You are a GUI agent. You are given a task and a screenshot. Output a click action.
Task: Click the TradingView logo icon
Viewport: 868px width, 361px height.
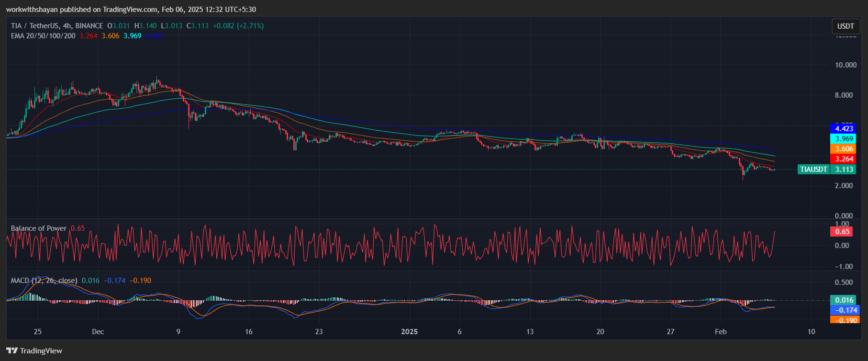coord(12,350)
